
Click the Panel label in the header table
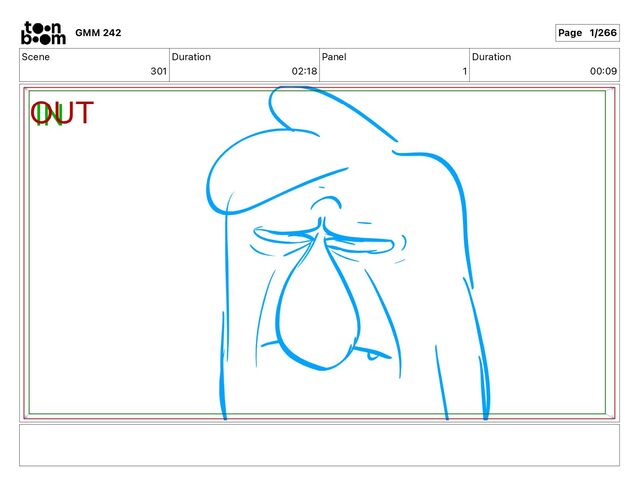(x=334, y=57)
